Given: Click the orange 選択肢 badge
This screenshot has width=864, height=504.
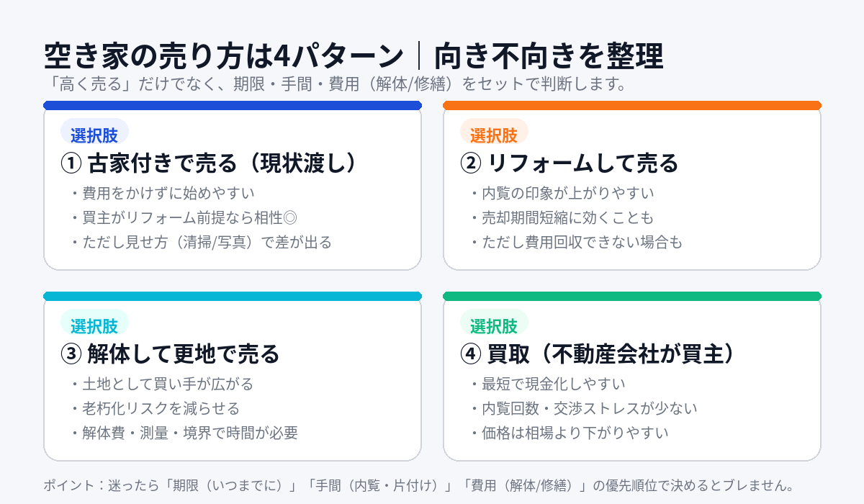Looking at the screenshot, I should coord(494,135).
